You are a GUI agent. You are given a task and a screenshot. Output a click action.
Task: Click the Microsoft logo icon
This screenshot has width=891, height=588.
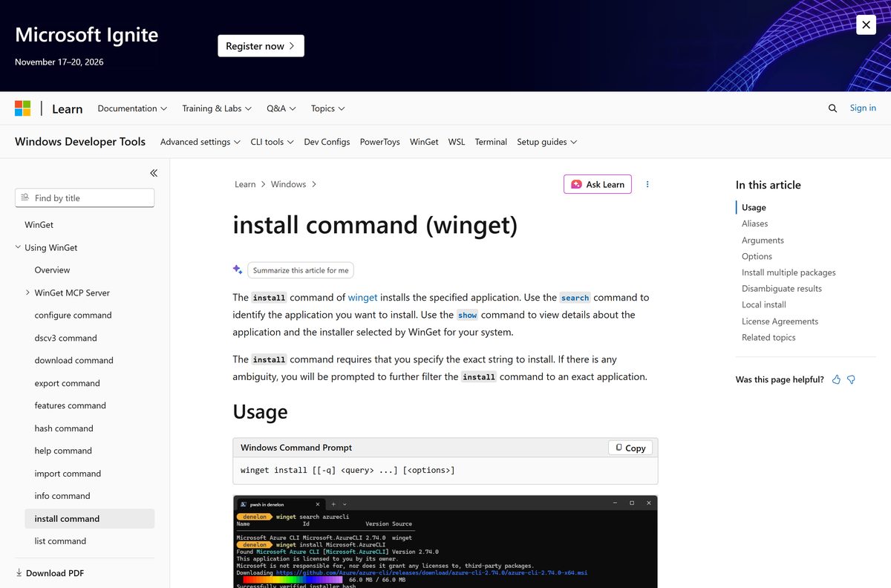(x=23, y=108)
